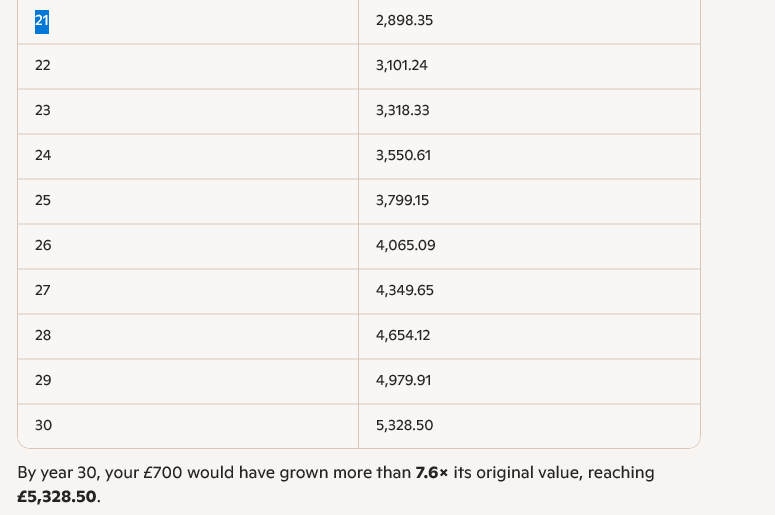Image resolution: width=775 pixels, height=515 pixels.
Task: Click the year 27 cell
Action: pyautogui.click(x=42, y=291)
